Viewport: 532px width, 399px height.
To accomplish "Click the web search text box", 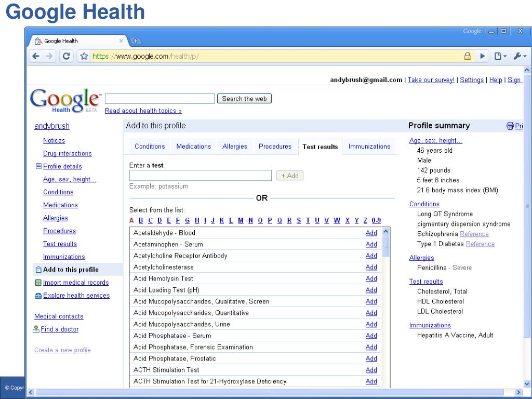I will click(159, 99).
